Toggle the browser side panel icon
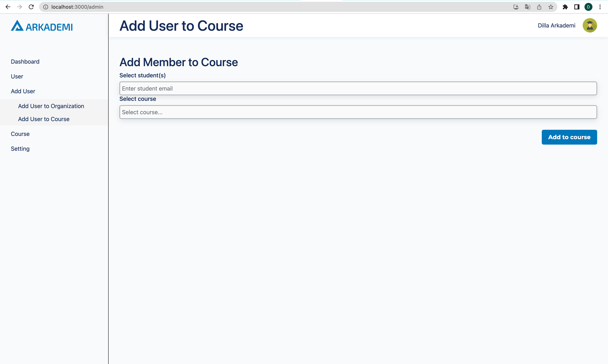Screen dimensions: 608x364 (577, 7)
